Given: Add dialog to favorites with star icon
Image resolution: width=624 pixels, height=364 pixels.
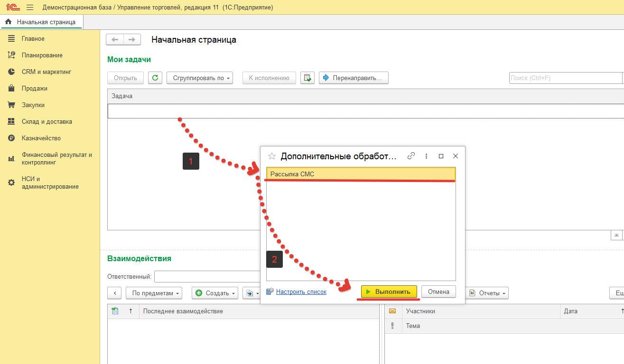Looking at the screenshot, I should [x=272, y=156].
